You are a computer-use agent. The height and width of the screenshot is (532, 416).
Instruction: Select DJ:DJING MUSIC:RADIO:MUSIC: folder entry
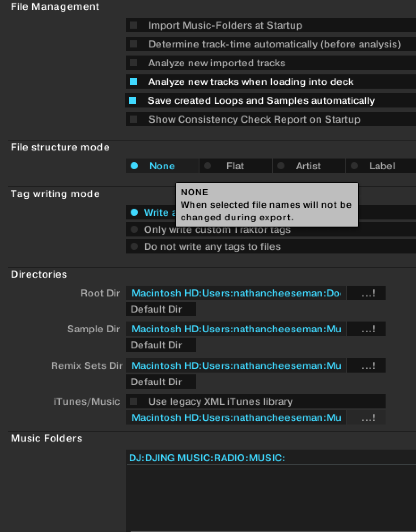(207, 458)
